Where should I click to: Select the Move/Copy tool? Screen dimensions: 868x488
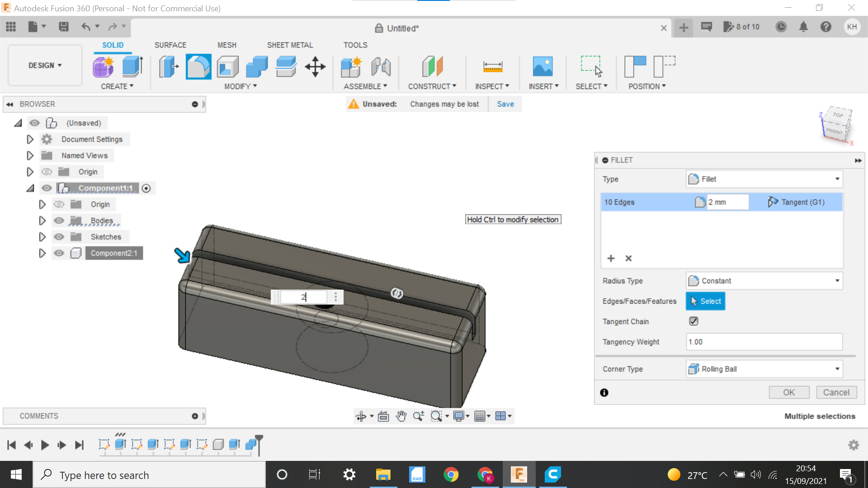pos(315,66)
